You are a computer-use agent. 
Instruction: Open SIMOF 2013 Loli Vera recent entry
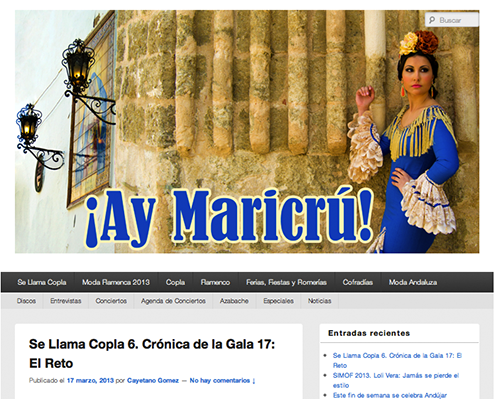(x=396, y=380)
